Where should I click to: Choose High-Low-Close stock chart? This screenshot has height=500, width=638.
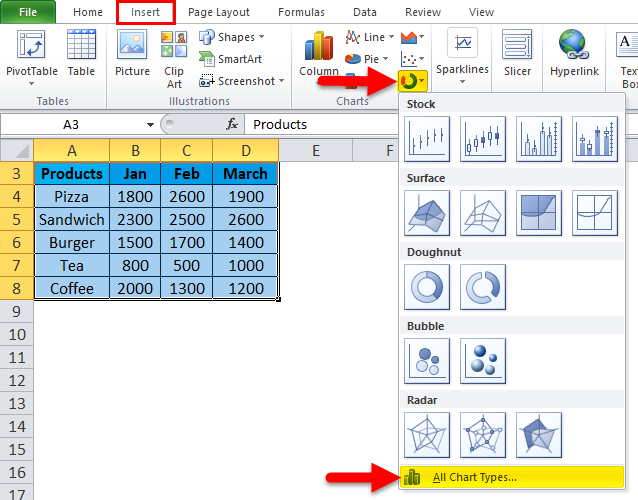427,139
